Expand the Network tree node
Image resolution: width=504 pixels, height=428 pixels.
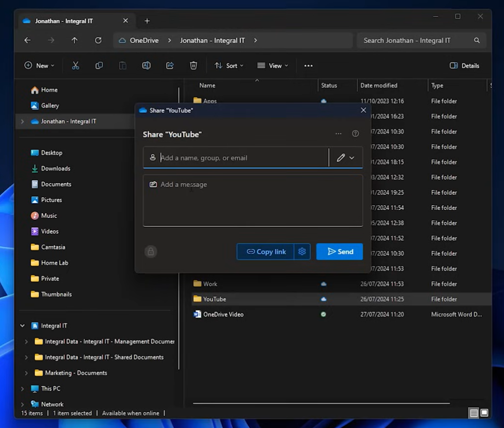click(22, 404)
